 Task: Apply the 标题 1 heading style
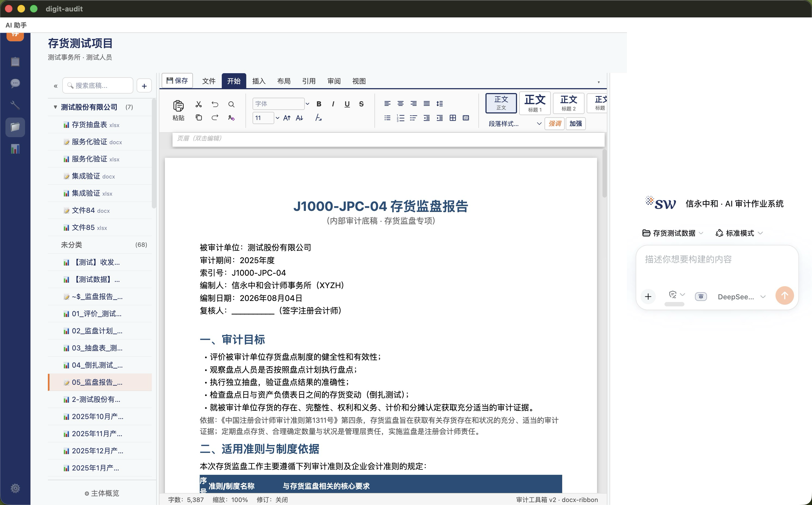[x=535, y=103]
